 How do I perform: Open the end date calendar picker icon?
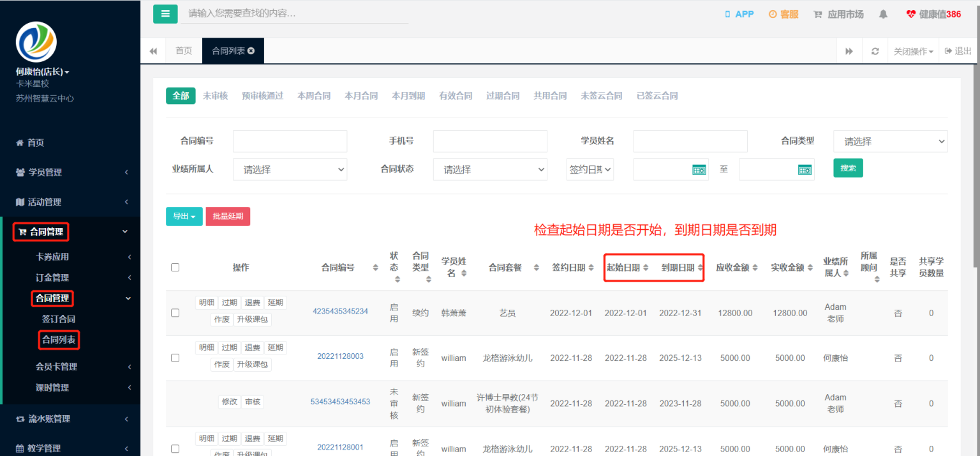805,170
